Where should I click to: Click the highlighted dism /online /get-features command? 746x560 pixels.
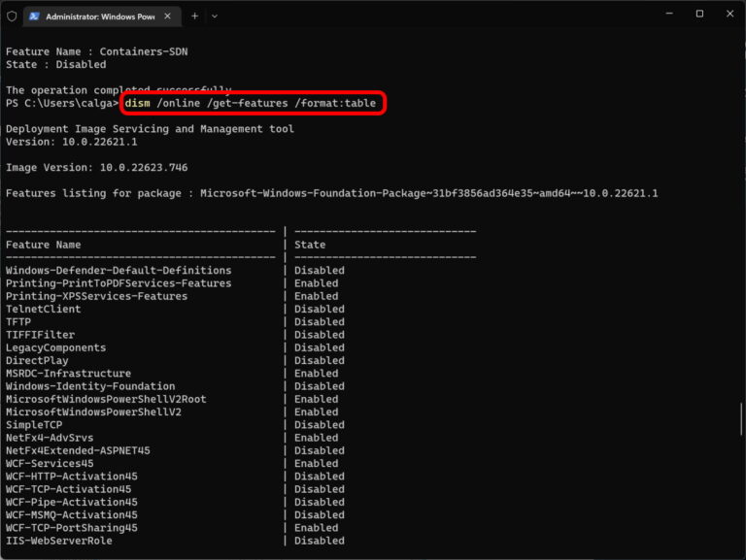256,103
